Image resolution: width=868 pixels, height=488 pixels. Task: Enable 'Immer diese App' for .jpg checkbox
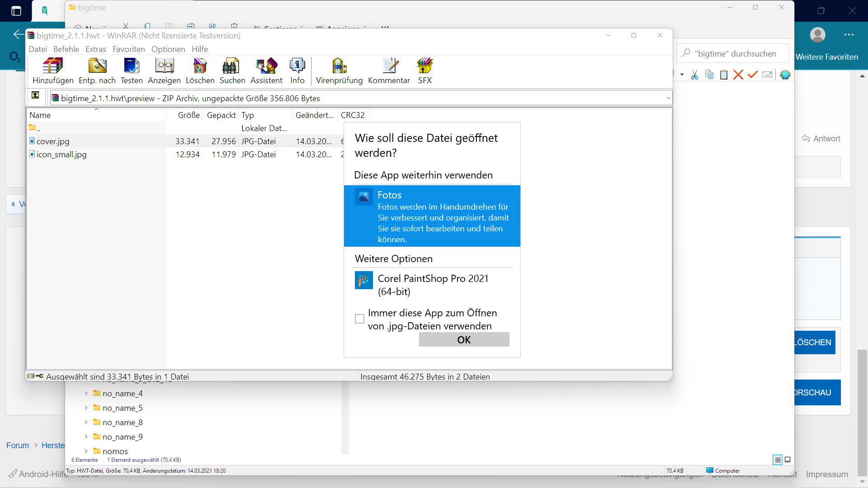(x=359, y=319)
